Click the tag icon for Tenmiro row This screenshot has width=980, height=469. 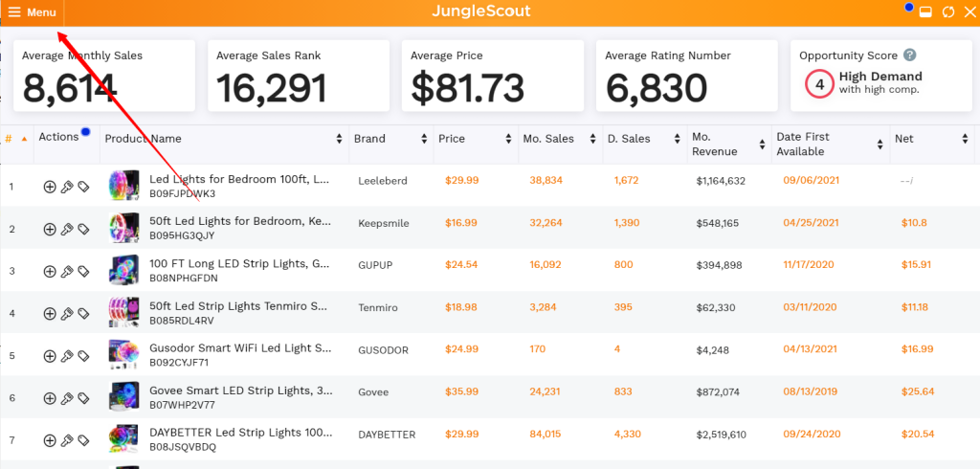pyautogui.click(x=83, y=313)
